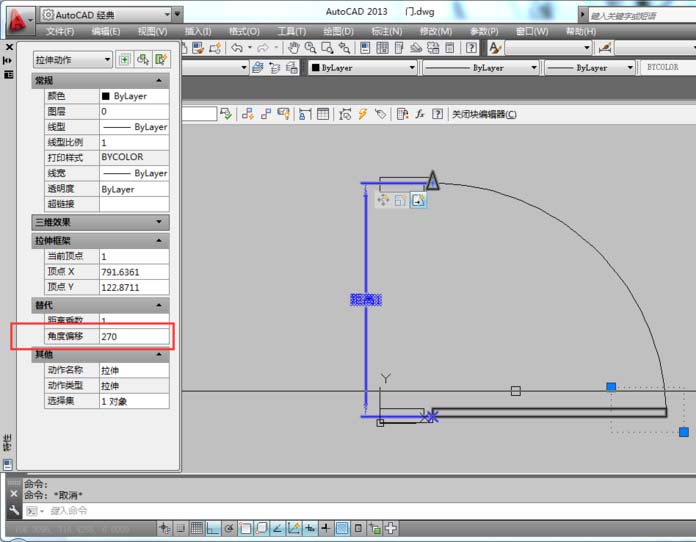Toggle PICKADD mode button in properties palette
The height and width of the screenshot is (542, 696).
124,60
